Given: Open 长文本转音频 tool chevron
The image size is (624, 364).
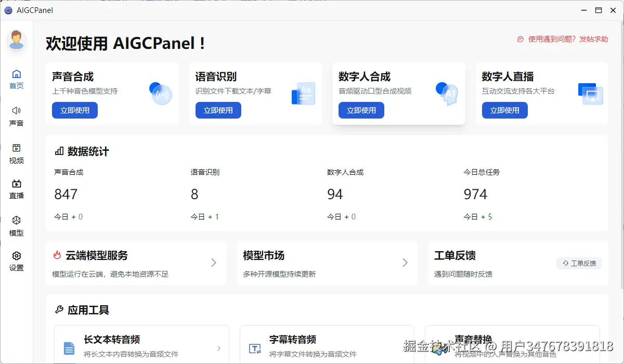Looking at the screenshot, I should [219, 348].
